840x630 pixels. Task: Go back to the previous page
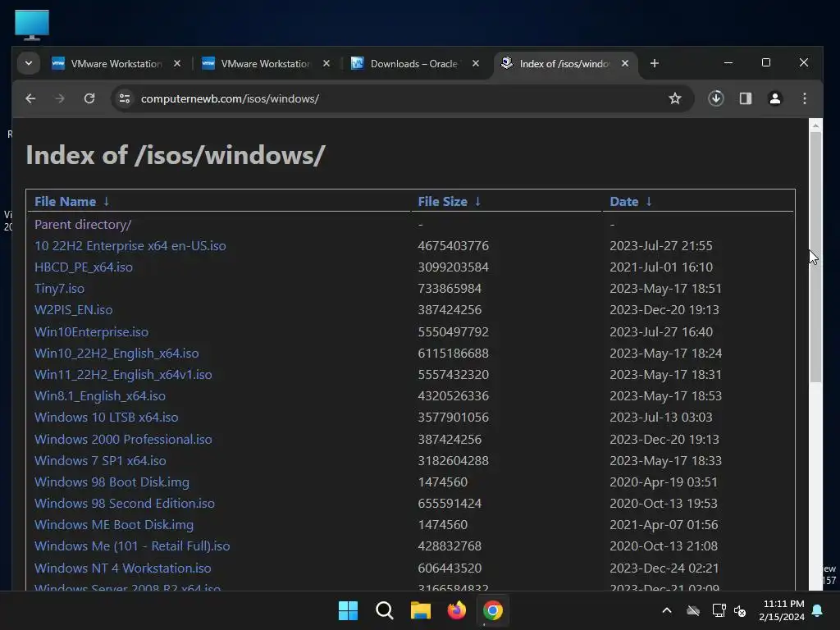click(30, 98)
